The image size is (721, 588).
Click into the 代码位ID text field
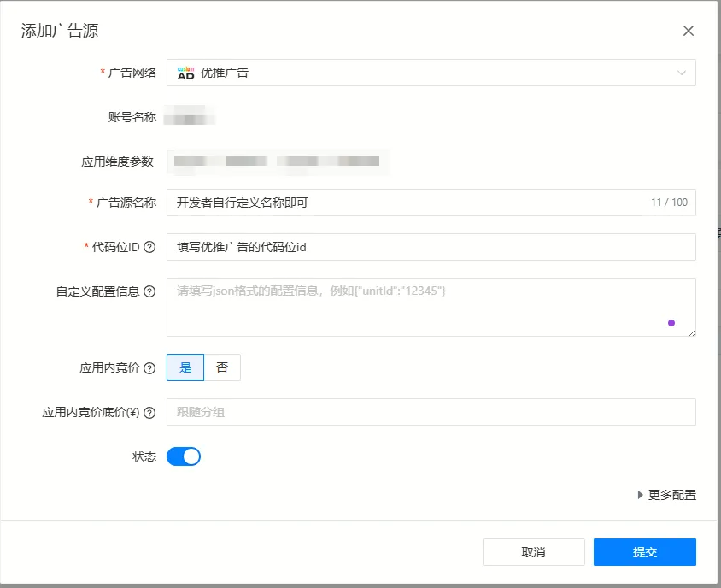pyautogui.click(x=431, y=247)
